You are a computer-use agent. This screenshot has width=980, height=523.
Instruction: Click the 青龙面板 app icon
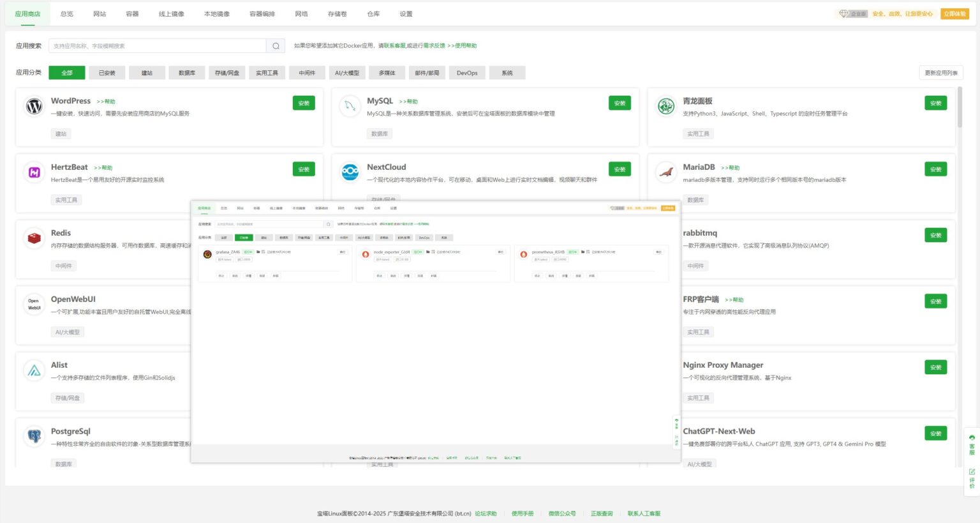pos(666,106)
